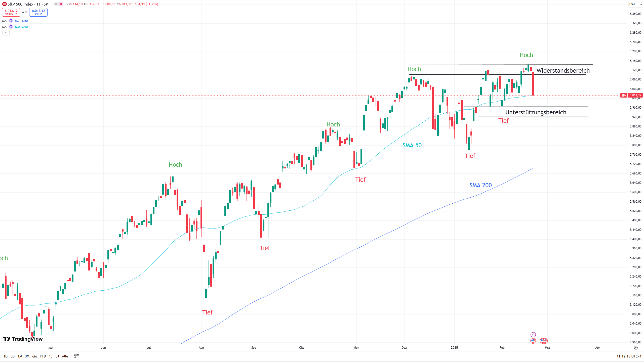
Task: Click the pink approximate-data icon beside title
Action: (x=61, y=4)
